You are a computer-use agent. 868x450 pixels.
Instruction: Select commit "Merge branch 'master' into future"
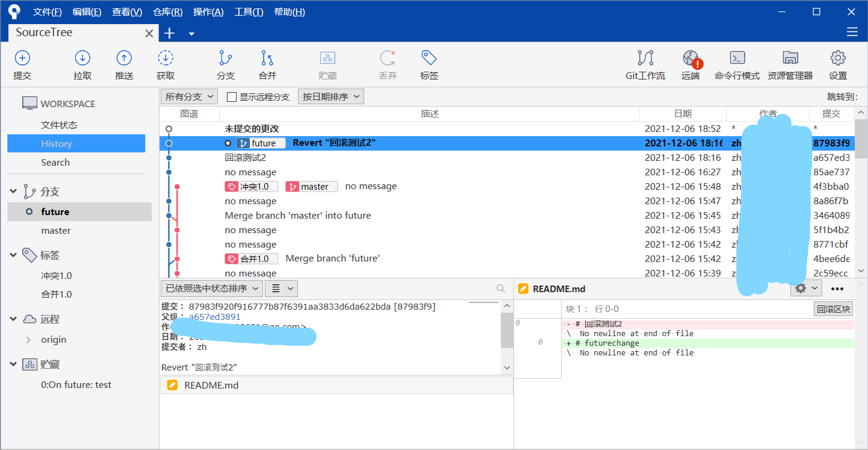click(x=507, y=216)
